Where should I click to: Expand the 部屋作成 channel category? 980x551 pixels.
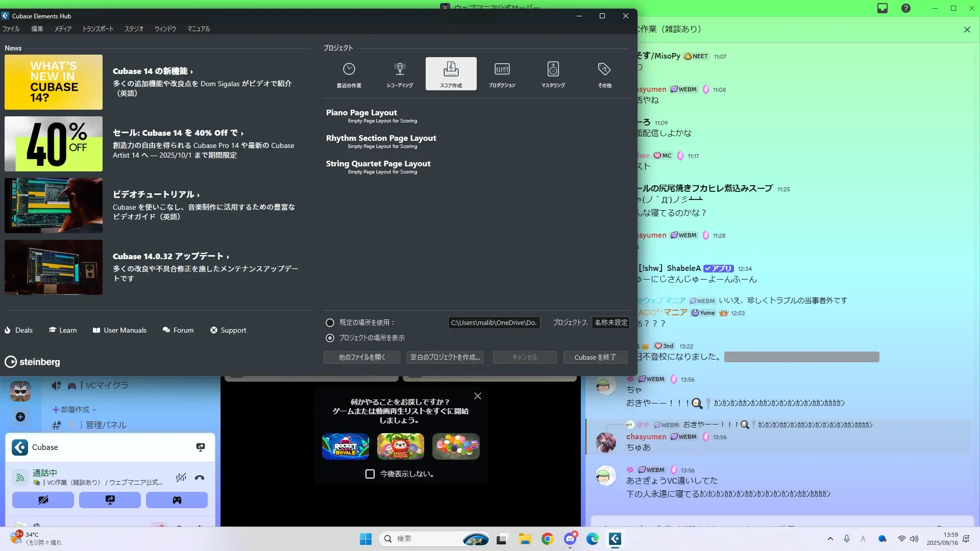pyautogui.click(x=75, y=410)
